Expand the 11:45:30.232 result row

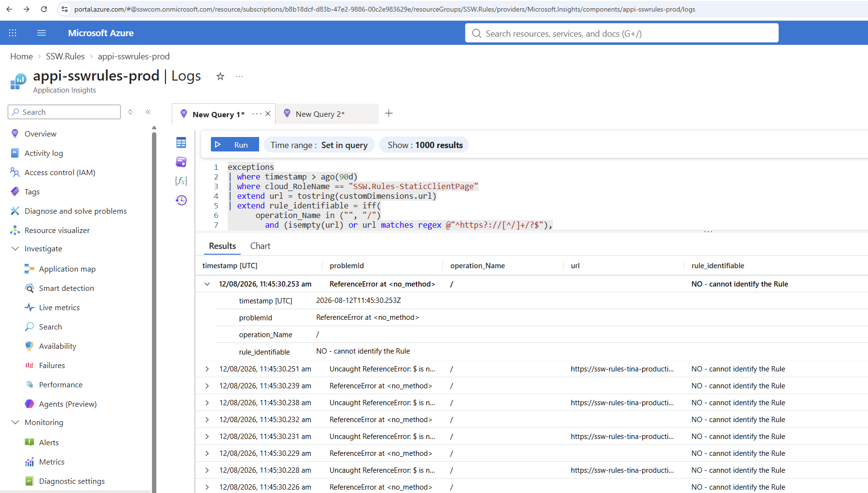[x=207, y=420]
